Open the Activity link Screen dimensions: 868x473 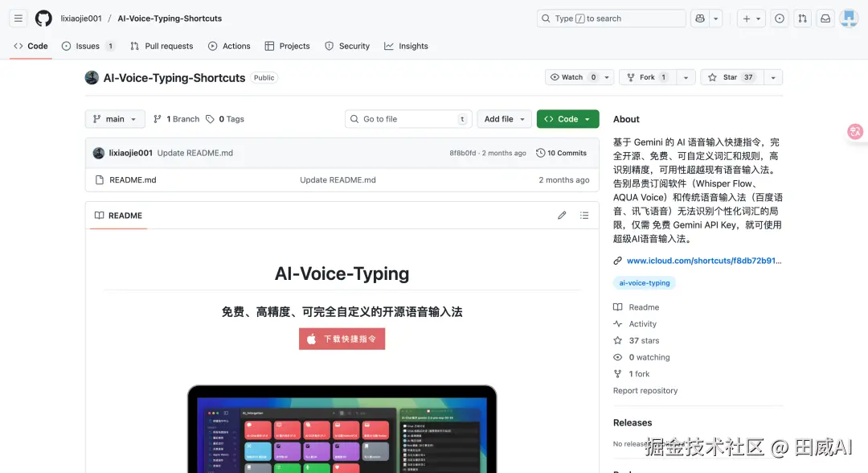pyautogui.click(x=636, y=324)
